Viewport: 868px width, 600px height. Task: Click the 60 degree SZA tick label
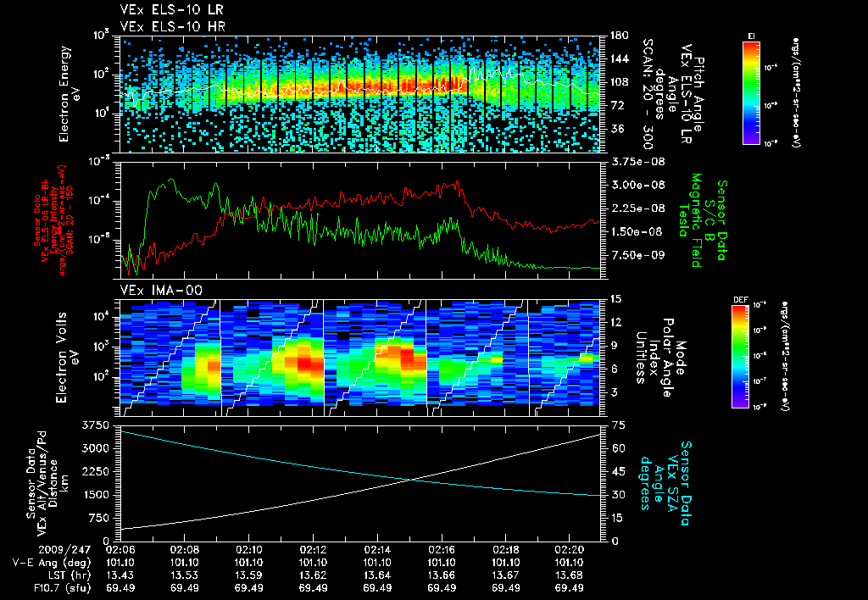618,448
